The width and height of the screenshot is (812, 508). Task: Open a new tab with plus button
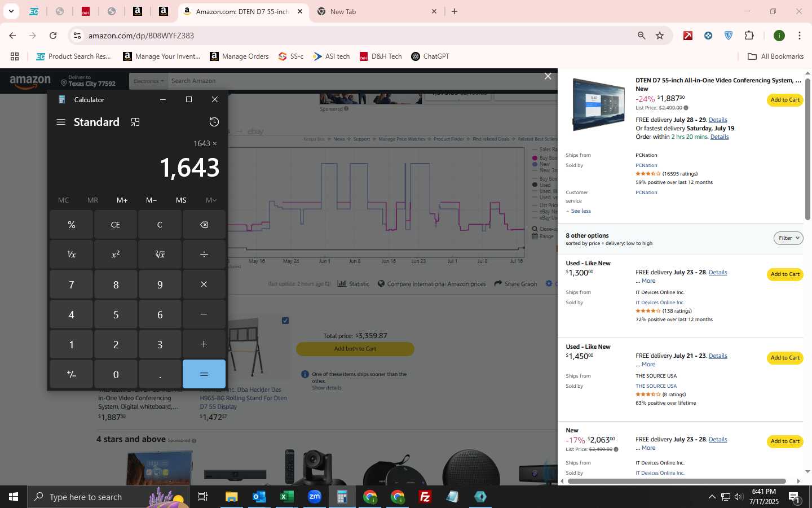point(454,11)
